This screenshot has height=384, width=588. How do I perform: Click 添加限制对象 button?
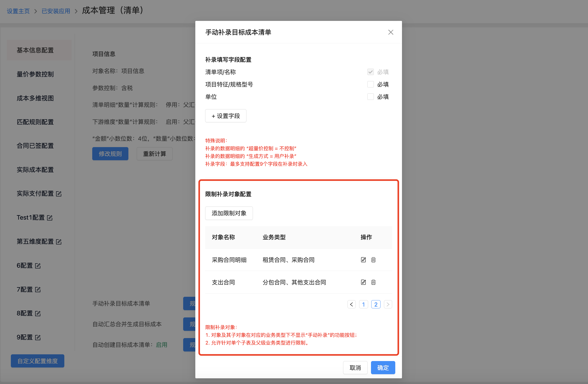[x=229, y=213]
